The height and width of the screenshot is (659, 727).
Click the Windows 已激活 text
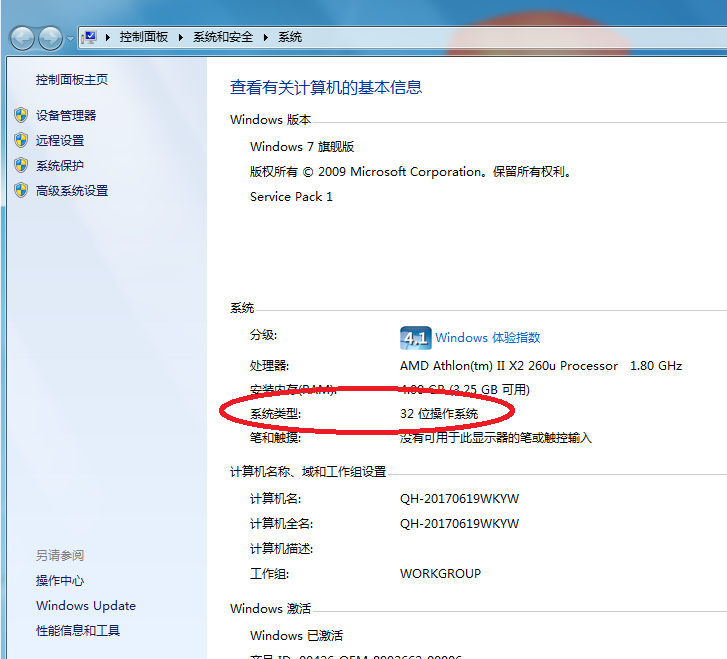coord(296,636)
